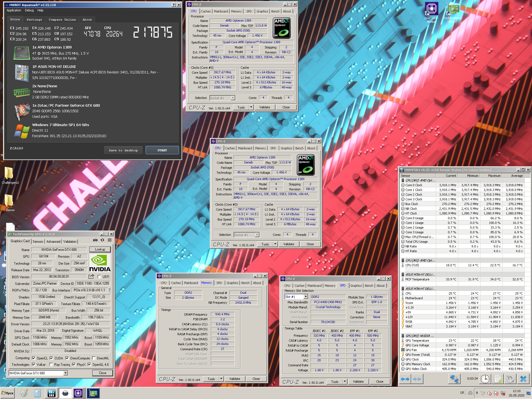532x399 pixels.
Task: Toggle CUDA checkbox in GPU-Z
Action: (51, 358)
